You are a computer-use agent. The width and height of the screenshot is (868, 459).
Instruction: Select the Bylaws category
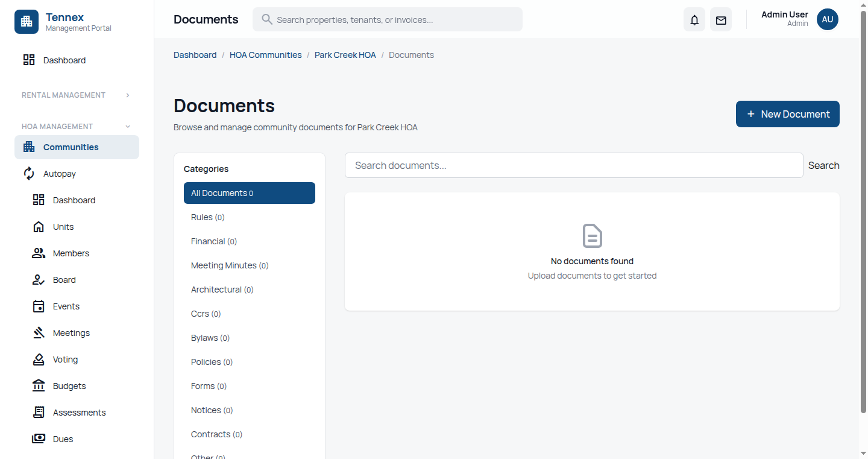click(210, 337)
